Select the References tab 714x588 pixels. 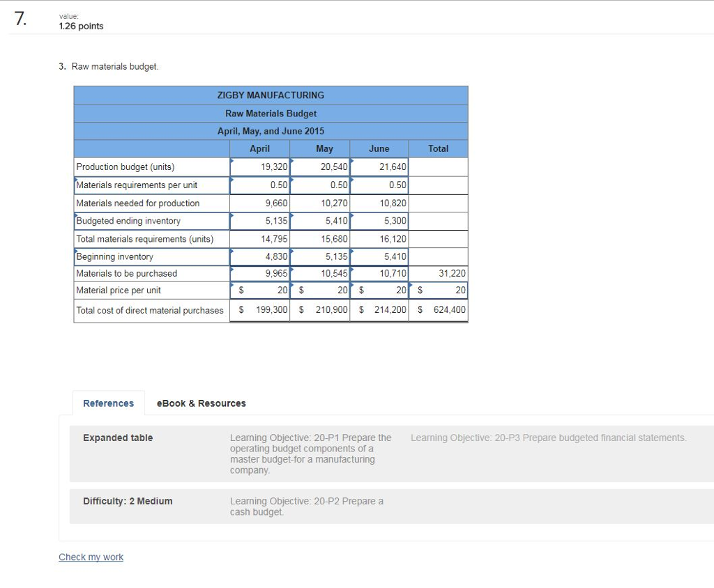pyautogui.click(x=108, y=403)
